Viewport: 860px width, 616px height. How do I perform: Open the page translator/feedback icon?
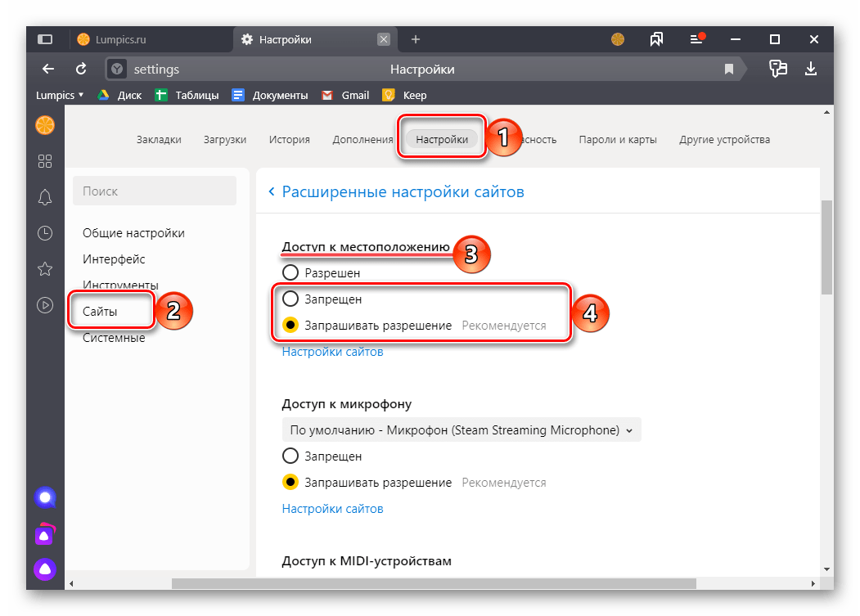(777, 69)
